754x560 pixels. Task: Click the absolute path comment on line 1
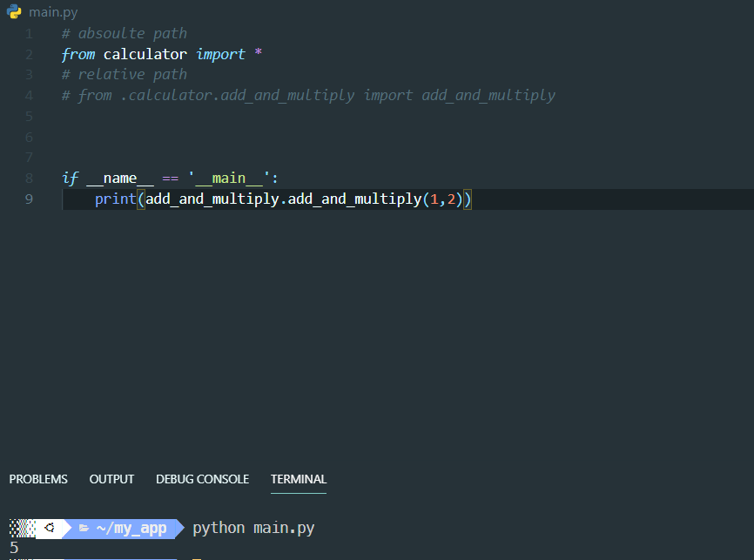pos(124,33)
